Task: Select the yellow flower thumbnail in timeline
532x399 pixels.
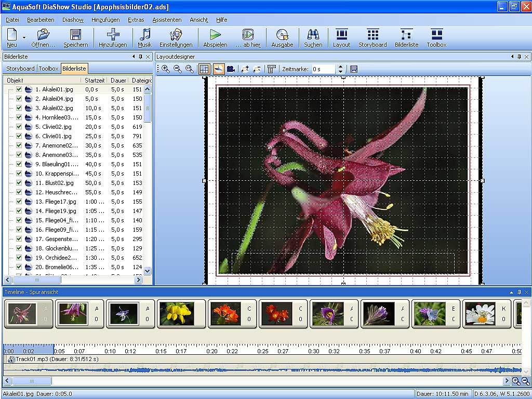Action: pyautogui.click(x=177, y=314)
